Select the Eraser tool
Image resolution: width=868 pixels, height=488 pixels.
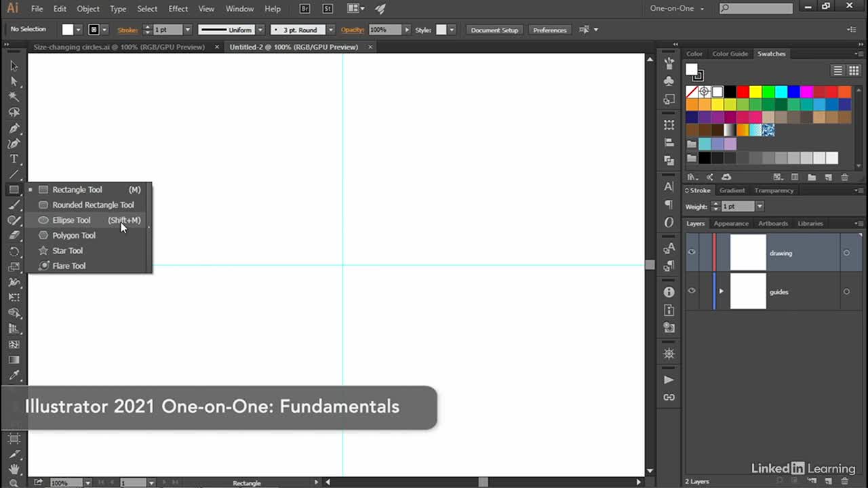click(14, 236)
